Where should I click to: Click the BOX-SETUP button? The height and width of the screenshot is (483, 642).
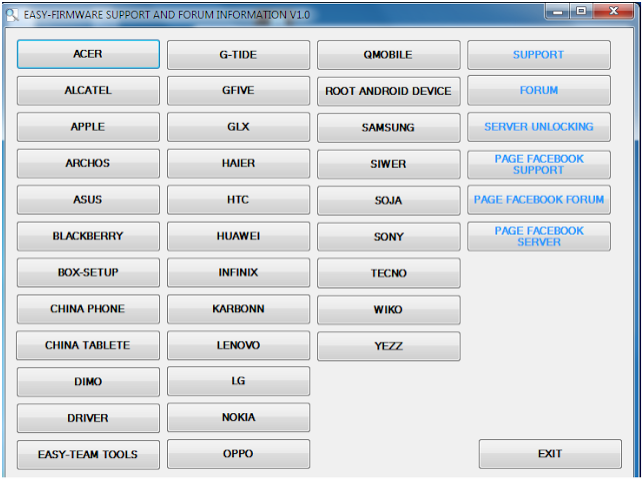coord(88,273)
